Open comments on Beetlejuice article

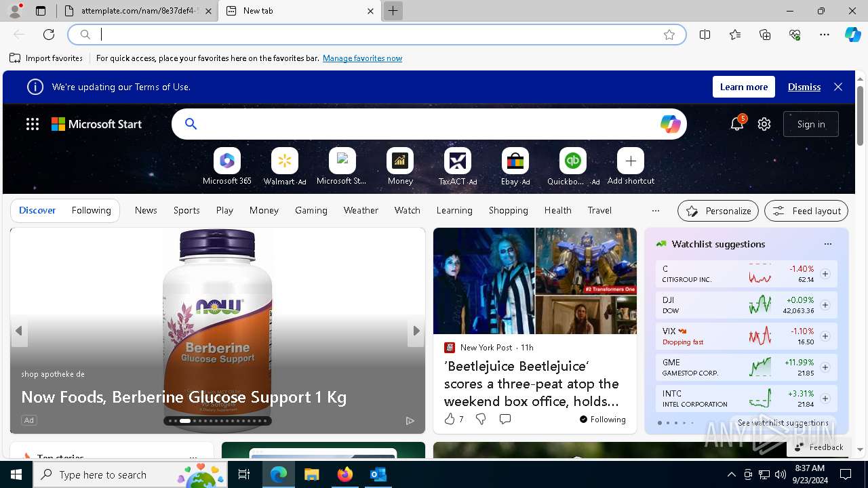(x=505, y=420)
